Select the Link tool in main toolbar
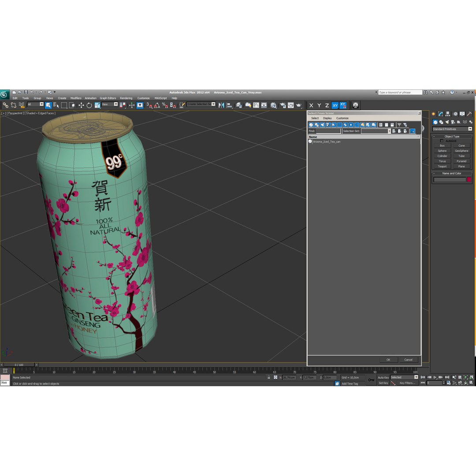Image resolution: width=476 pixels, height=476 pixels. (x=5, y=105)
